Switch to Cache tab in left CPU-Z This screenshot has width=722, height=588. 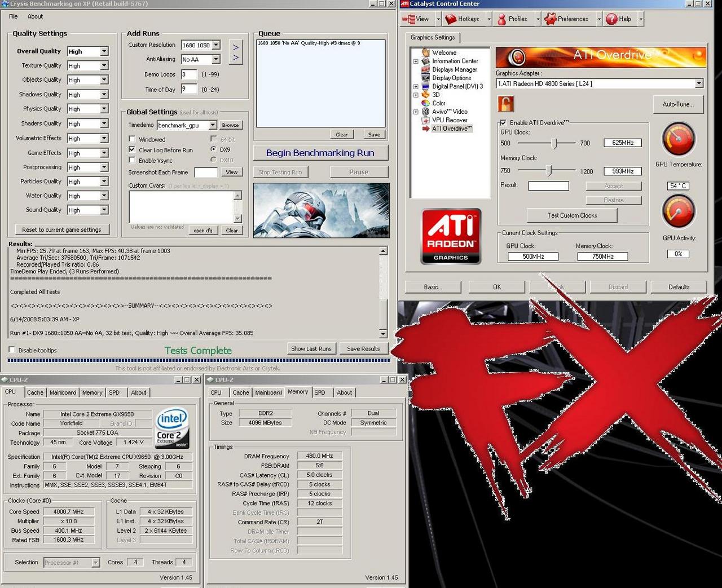(35, 392)
